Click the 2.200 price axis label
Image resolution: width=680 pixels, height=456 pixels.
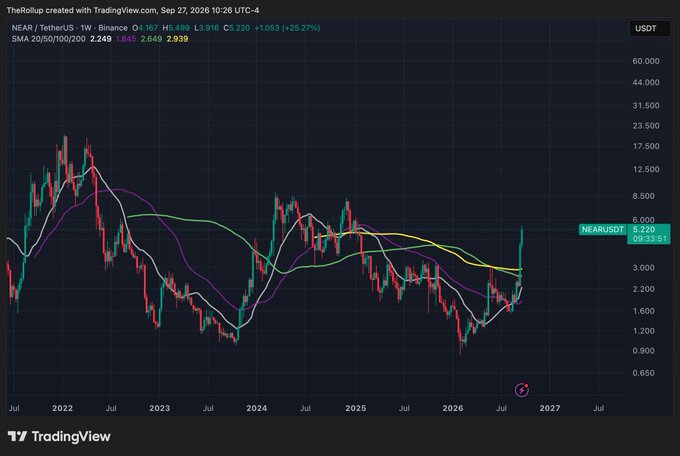pos(644,289)
